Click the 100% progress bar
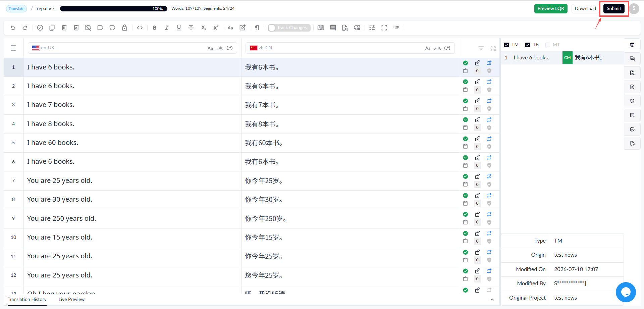The image size is (644, 309). 114,9
